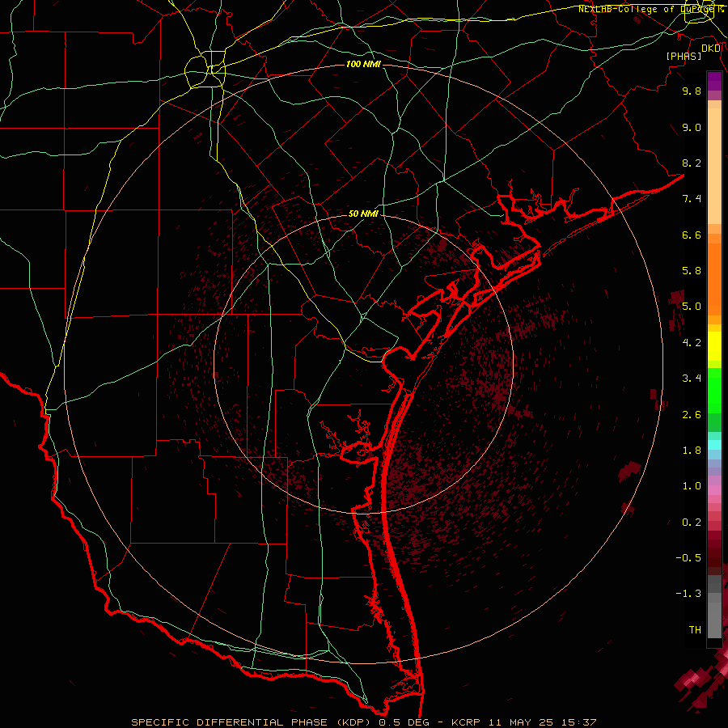Select the 4.2 legend value
Image resolution: width=728 pixels, height=728 pixels.
692,343
